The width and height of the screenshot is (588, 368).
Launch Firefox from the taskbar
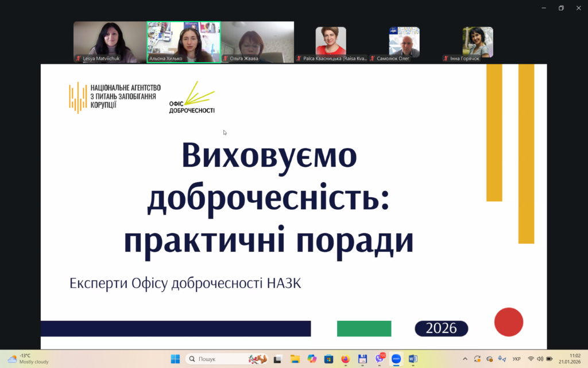345,359
